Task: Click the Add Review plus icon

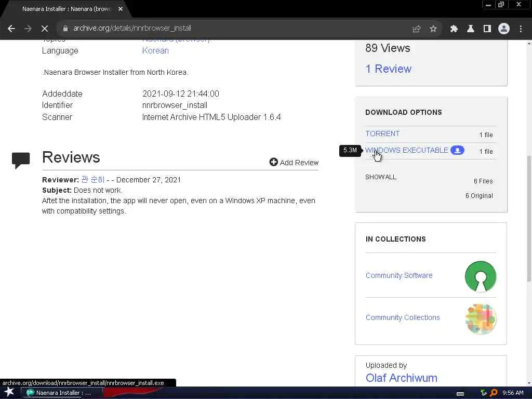Action: click(x=273, y=162)
